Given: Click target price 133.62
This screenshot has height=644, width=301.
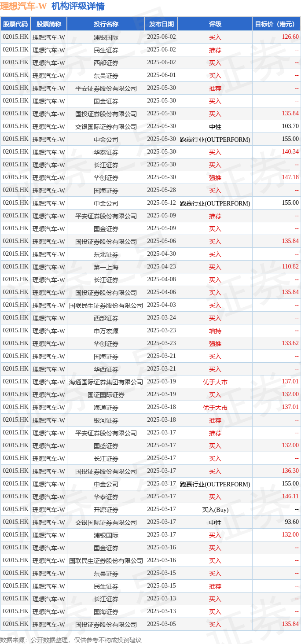Looking at the screenshot, I should (290, 343).
